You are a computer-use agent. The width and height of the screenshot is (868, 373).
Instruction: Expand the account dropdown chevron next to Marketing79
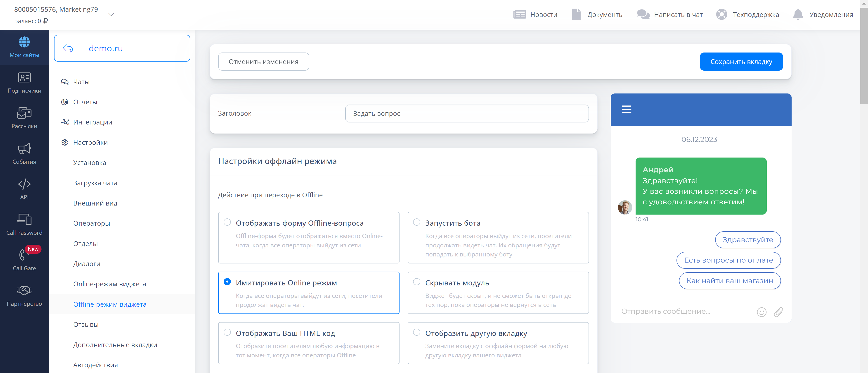[111, 14]
